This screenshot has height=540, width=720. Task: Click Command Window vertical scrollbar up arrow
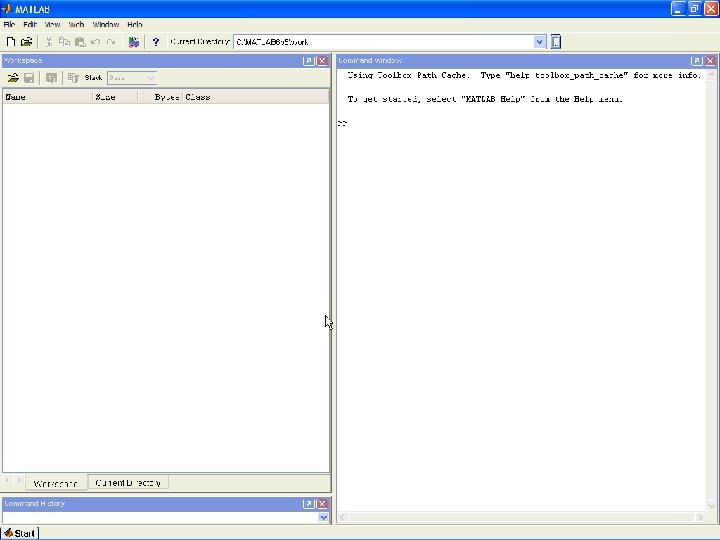pos(712,74)
